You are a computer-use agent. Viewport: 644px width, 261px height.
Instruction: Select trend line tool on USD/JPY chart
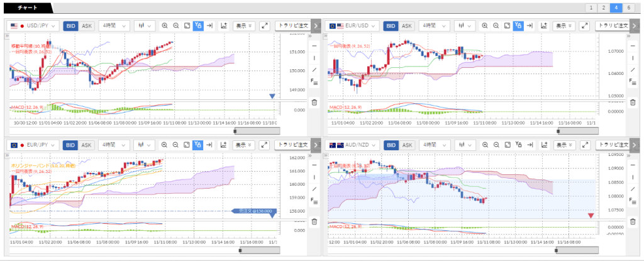coord(314,70)
